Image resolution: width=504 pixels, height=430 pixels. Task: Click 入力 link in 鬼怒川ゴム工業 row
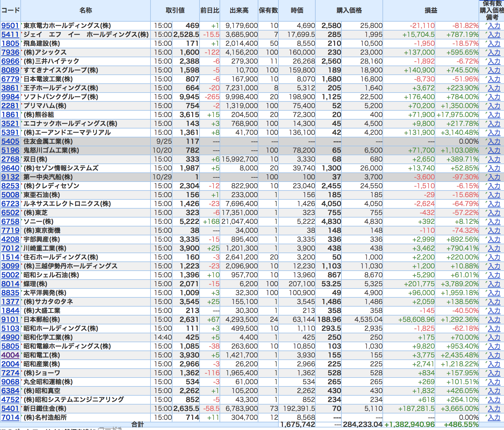click(494, 150)
